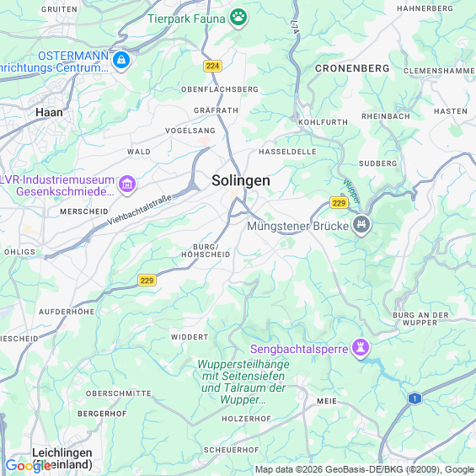Select the Solingen city label
Screen dimensions: 476x476
241,180
